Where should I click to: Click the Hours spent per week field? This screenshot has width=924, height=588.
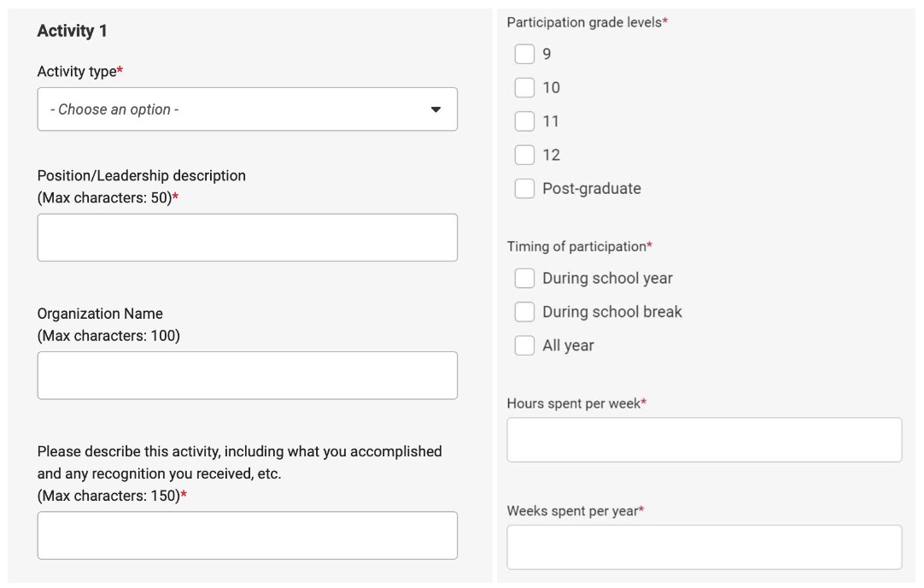point(705,440)
